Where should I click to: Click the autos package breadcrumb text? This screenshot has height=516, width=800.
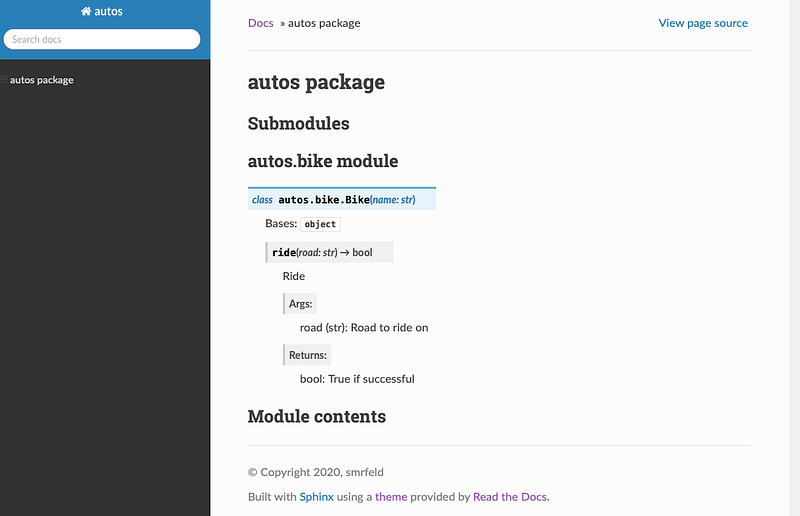324,23
